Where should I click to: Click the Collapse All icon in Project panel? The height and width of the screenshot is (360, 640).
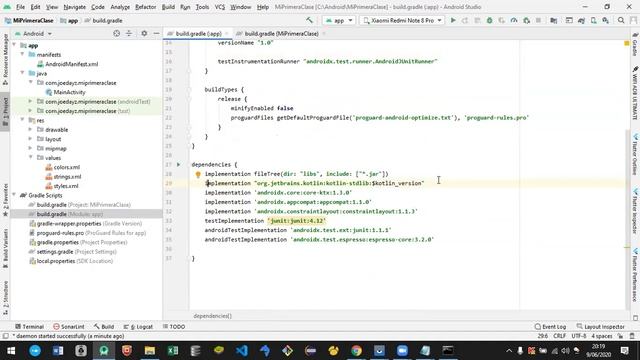[129, 33]
